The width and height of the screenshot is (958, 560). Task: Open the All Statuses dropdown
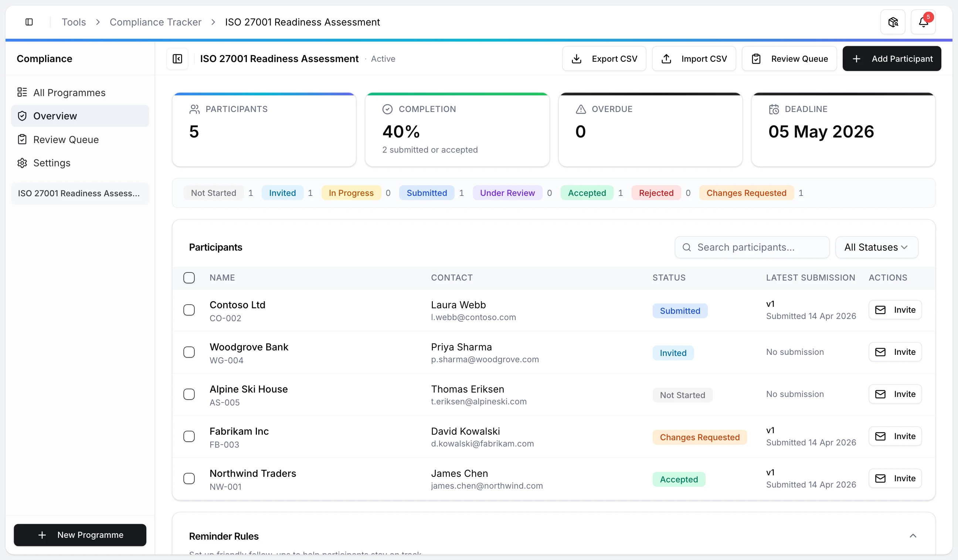click(x=876, y=247)
